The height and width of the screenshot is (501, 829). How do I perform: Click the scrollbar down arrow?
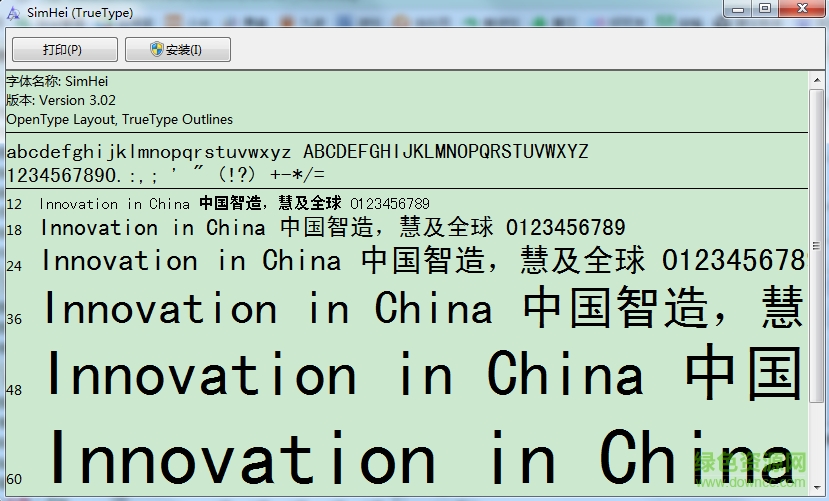[817, 487]
